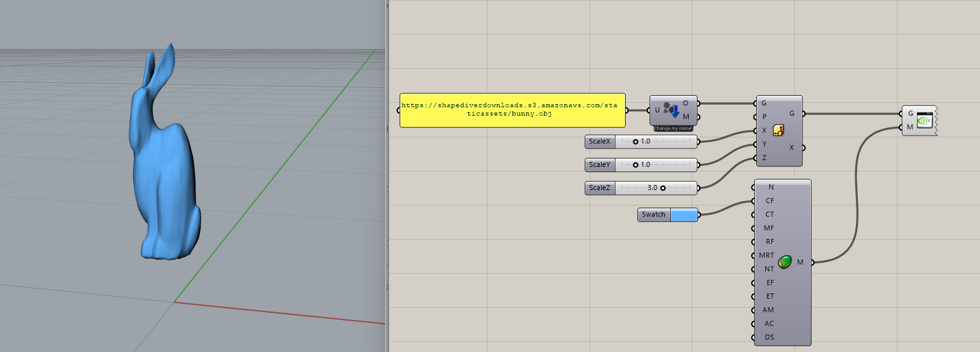
Task: Open the blue Swatch color box
Action: pos(684,215)
